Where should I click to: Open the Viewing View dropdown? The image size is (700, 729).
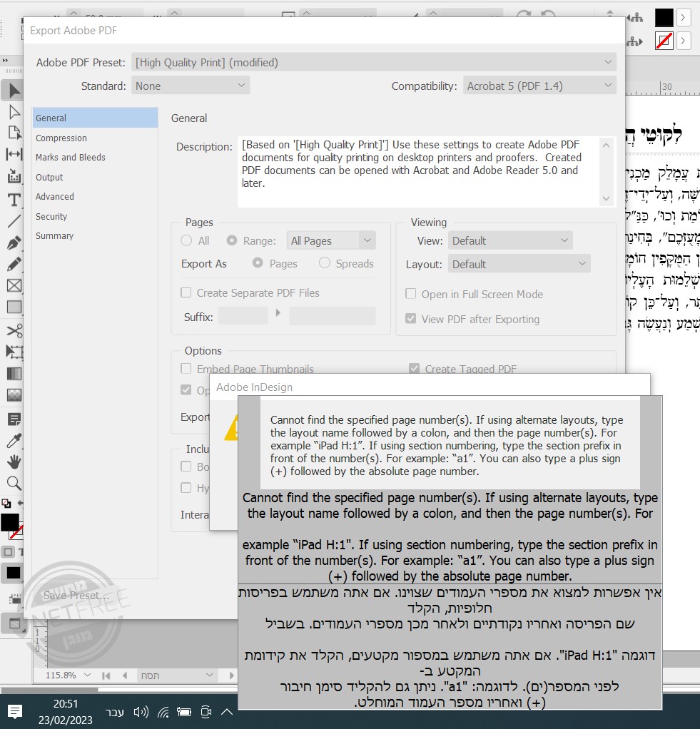click(x=510, y=240)
